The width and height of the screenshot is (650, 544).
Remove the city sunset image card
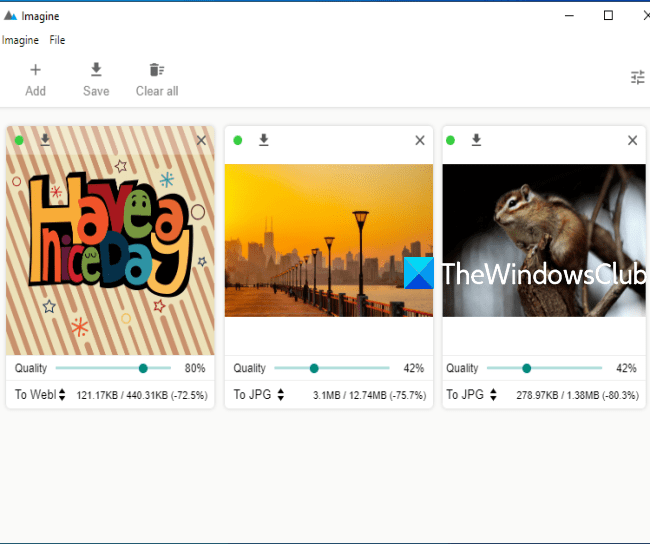tap(420, 141)
